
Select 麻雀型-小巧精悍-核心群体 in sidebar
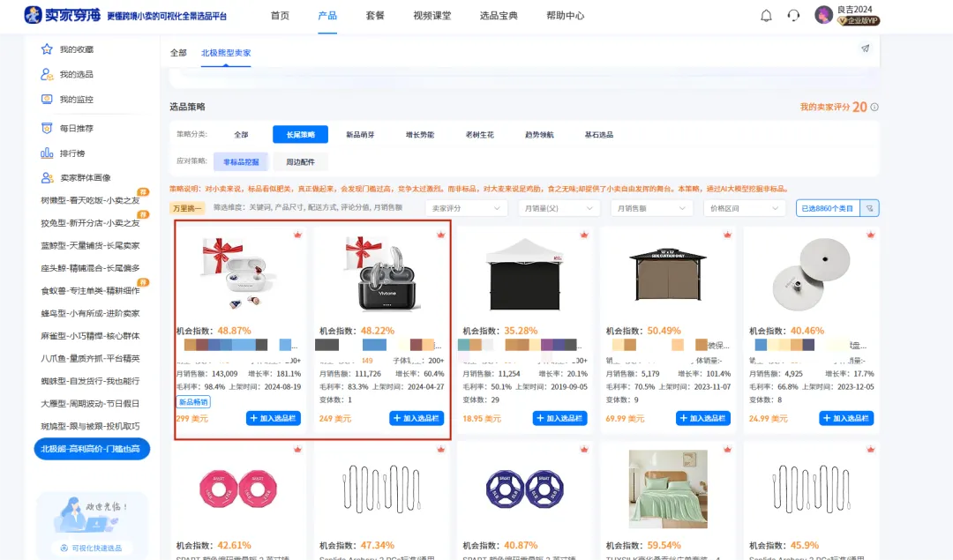[x=91, y=336]
